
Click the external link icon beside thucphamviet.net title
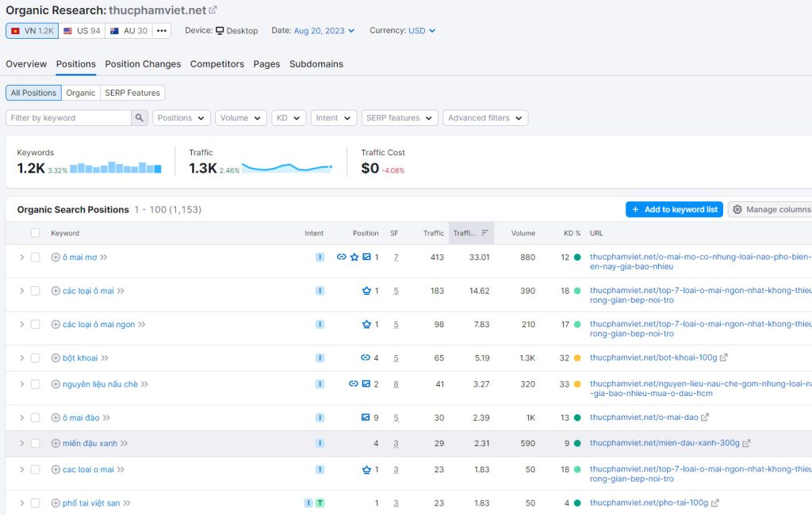click(213, 10)
